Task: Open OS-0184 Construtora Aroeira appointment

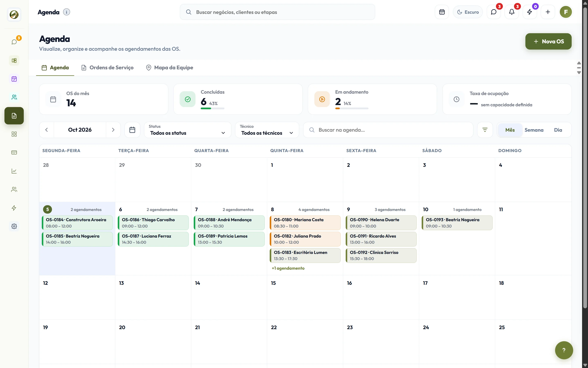Action: tap(77, 223)
